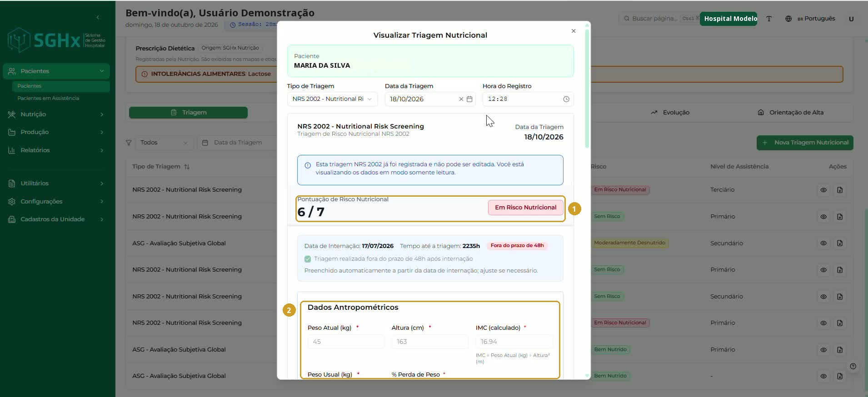Image resolution: width=868 pixels, height=397 pixels.
Task: Expand the Produção sidebar menu
Action: pos(56,132)
